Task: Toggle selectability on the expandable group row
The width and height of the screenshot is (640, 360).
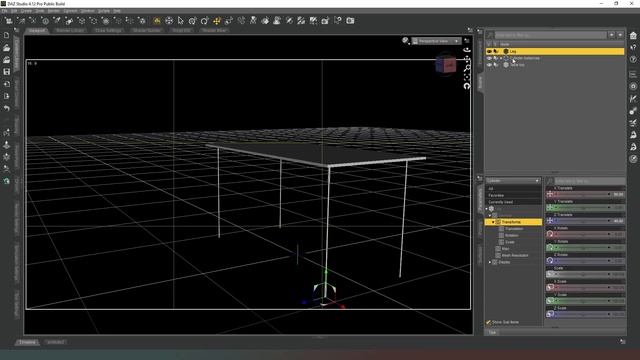Action: point(496,58)
